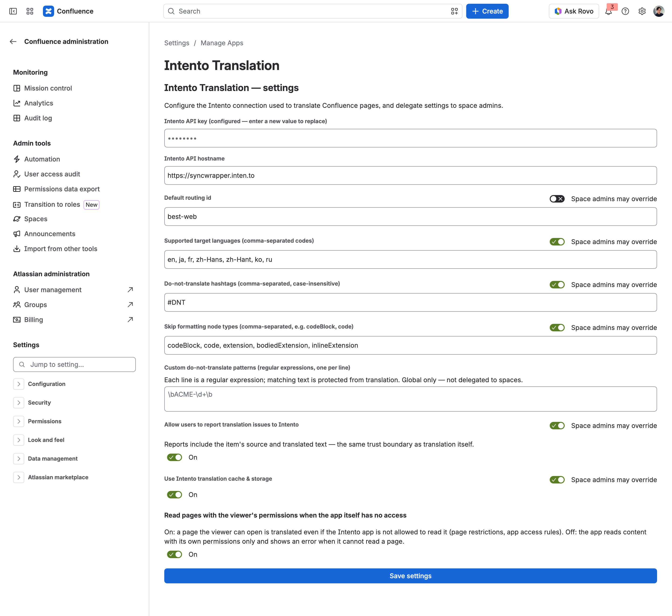Open the settings gear icon

(x=642, y=11)
